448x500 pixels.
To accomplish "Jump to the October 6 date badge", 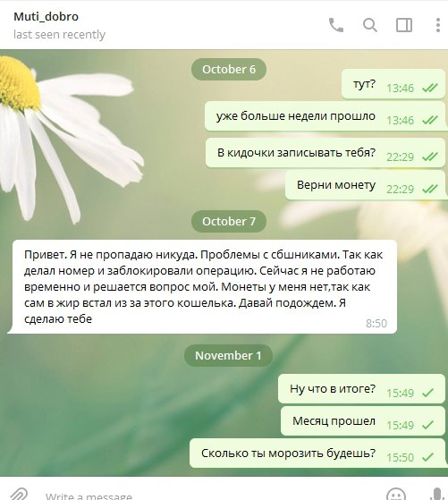I will click(229, 69).
